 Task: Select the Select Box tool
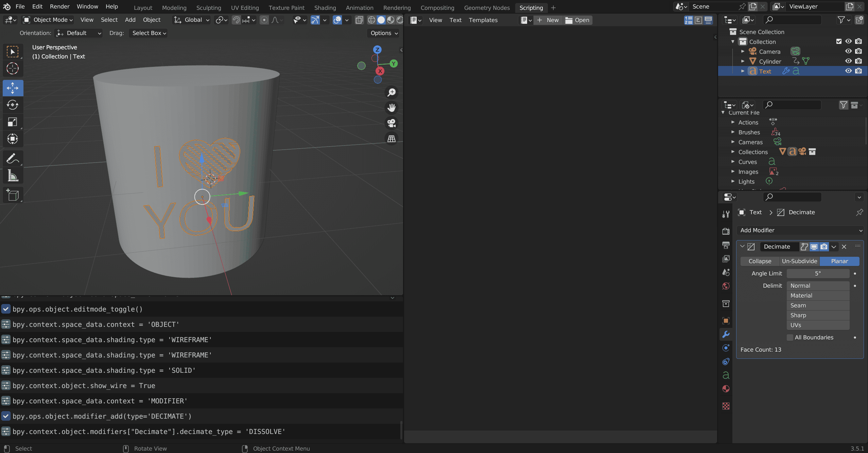(13, 52)
